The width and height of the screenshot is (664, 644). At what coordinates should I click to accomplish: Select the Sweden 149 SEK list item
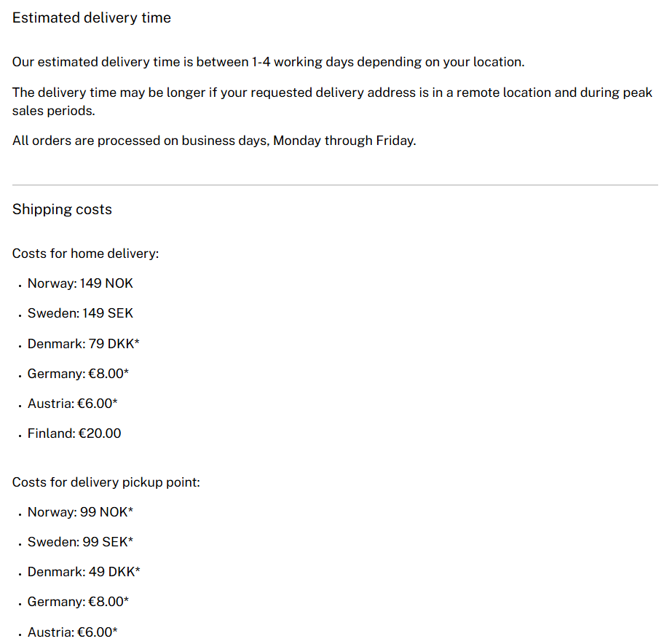click(80, 313)
